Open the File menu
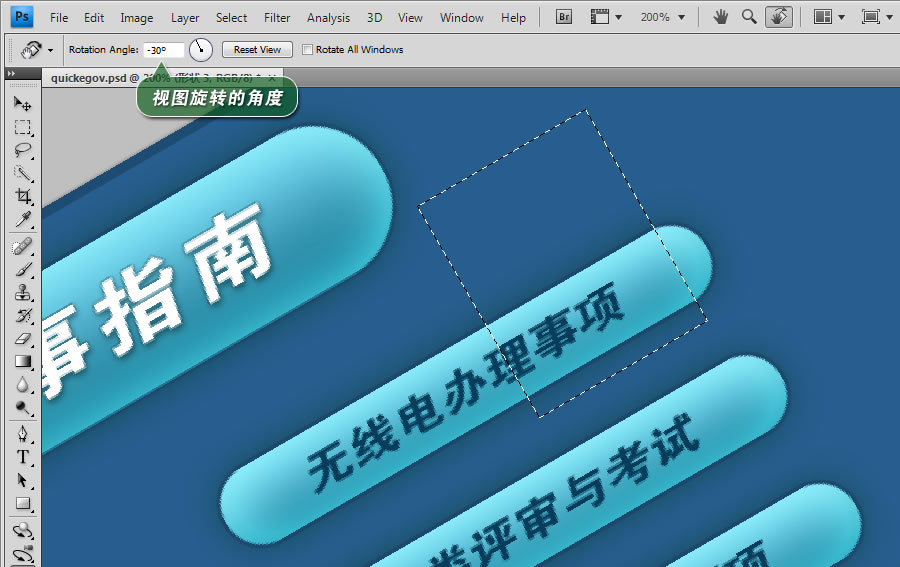Screen dimensions: 900x567 tap(59, 18)
